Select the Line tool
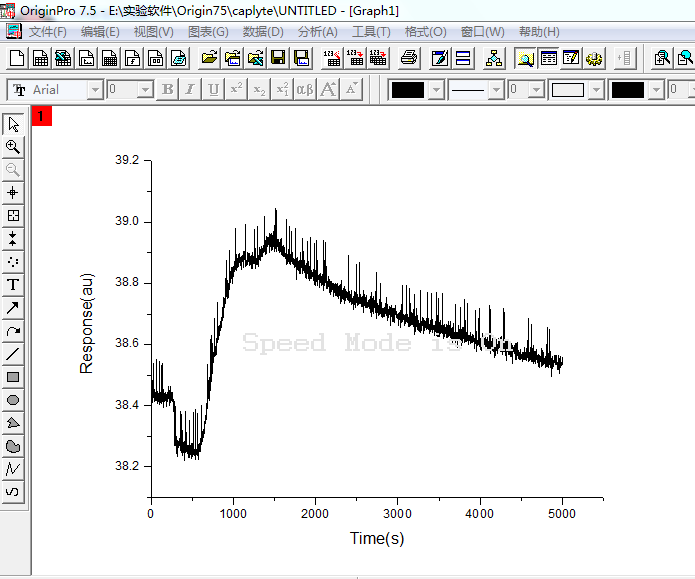Screen dimensions: 695x579 pos(13,354)
